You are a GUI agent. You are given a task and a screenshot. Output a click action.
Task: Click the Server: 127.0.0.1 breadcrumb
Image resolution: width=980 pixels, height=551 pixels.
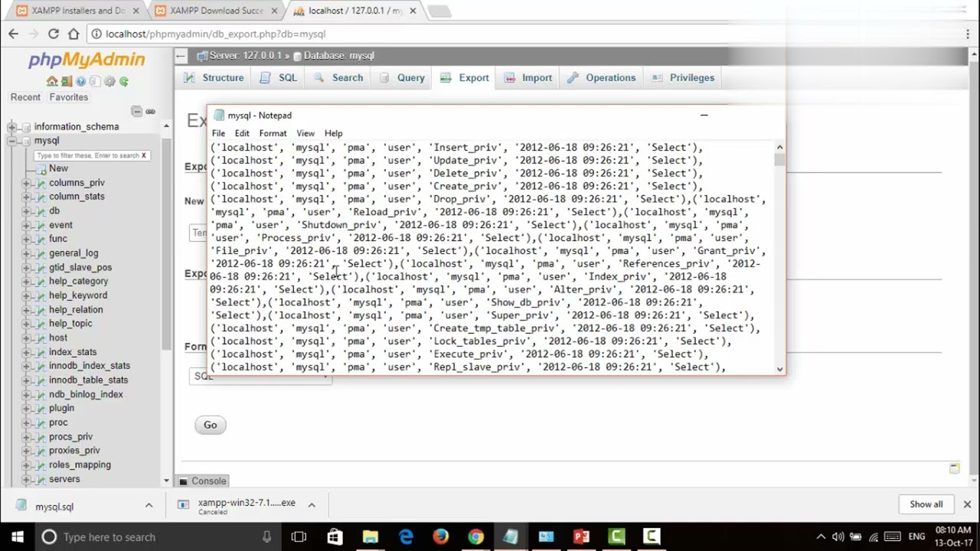[x=246, y=56]
